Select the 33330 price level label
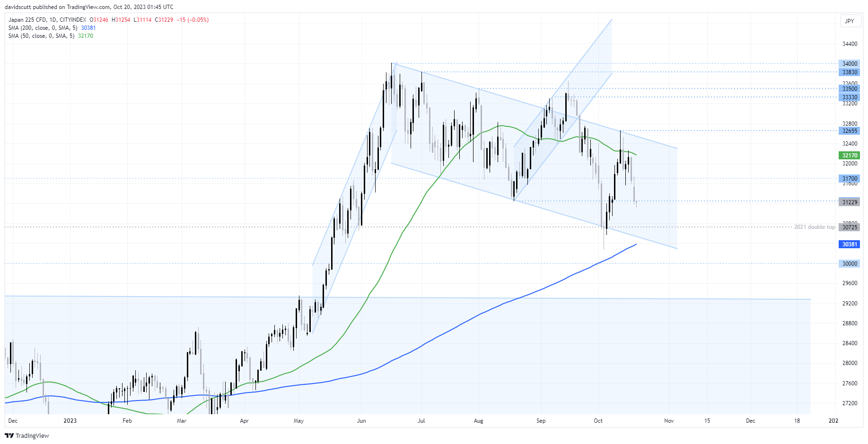The image size is (868, 444). tap(850, 97)
